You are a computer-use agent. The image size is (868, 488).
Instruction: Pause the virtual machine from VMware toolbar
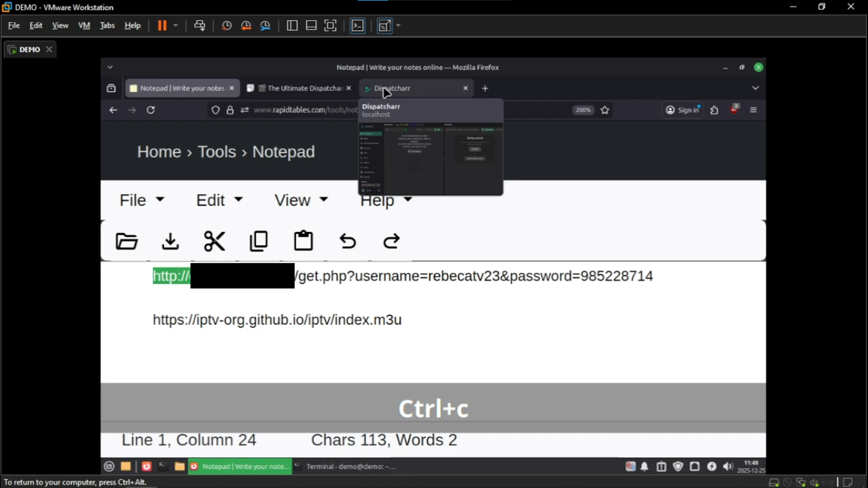click(x=162, y=25)
